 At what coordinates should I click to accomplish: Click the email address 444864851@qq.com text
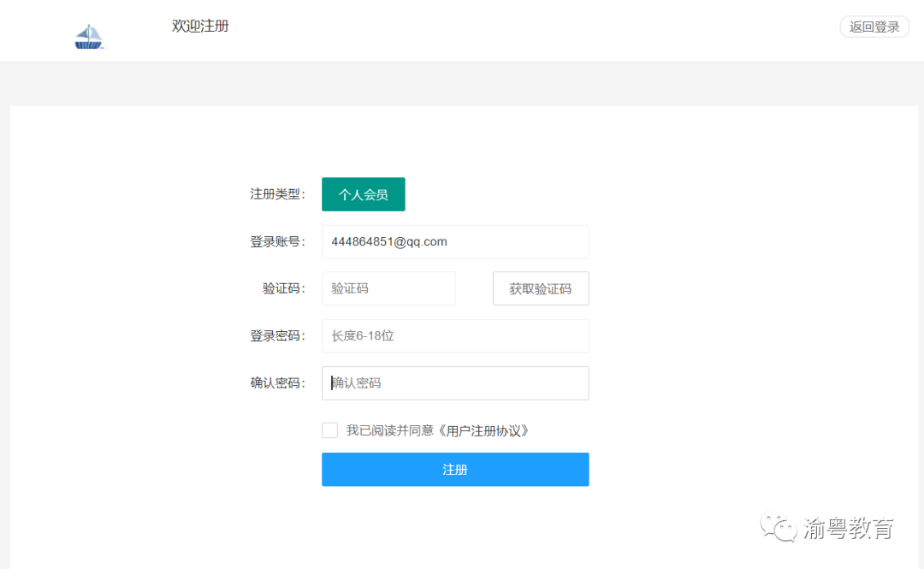[x=389, y=241]
